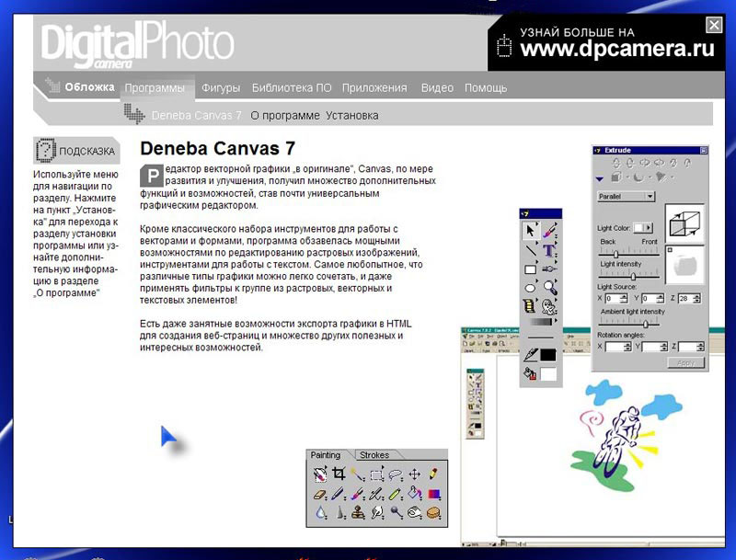
Task: Click the ПОДСКАЗКА hint icon
Action: (x=46, y=150)
